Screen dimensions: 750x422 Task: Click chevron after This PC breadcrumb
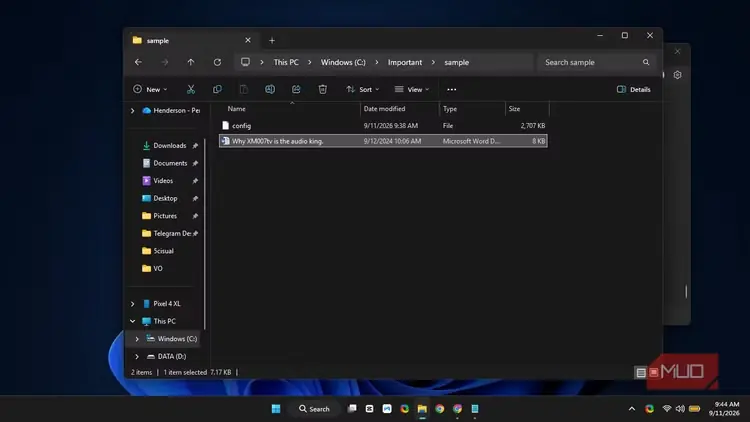[x=309, y=62]
